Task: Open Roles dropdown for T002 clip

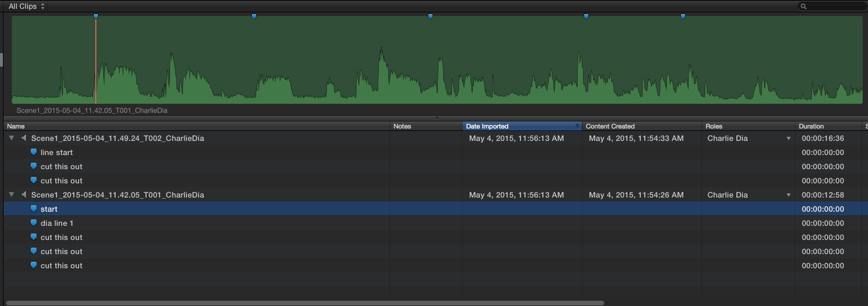Action: pos(788,139)
